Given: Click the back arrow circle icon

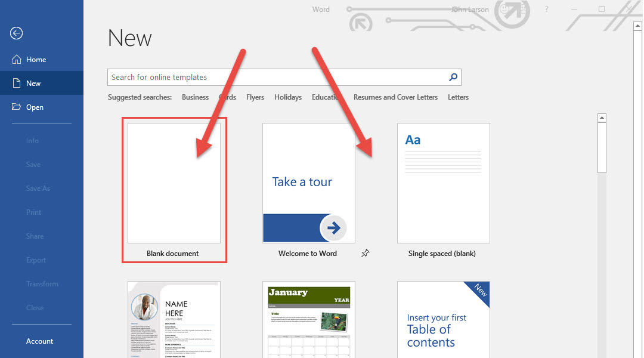Looking at the screenshot, I should (x=17, y=33).
